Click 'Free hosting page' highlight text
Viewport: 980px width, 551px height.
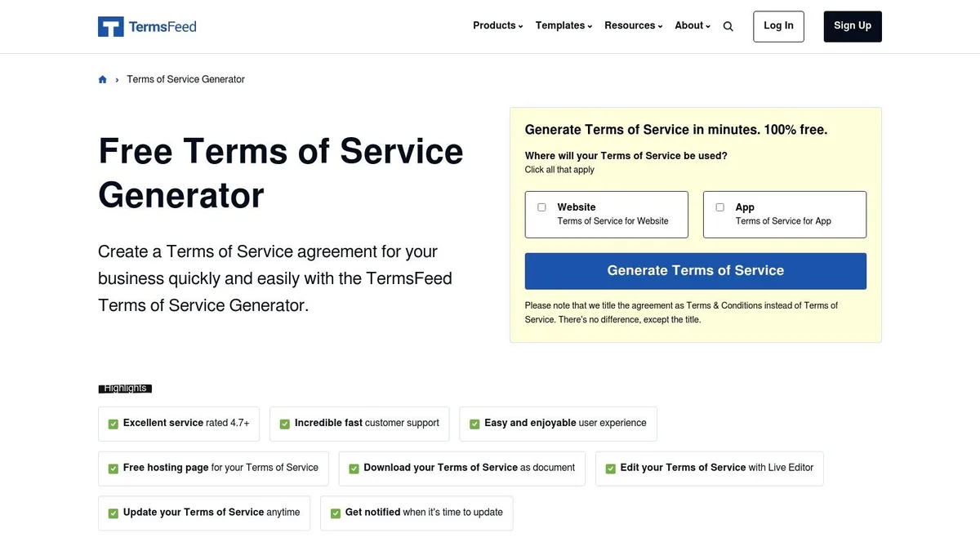(x=220, y=468)
